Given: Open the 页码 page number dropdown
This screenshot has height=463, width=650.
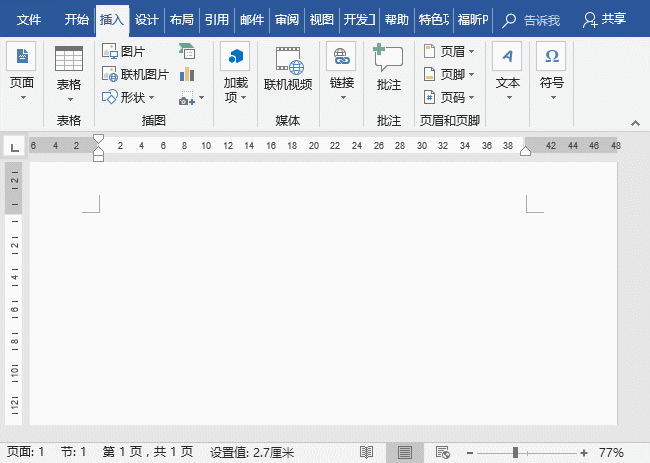Looking at the screenshot, I should [449, 97].
